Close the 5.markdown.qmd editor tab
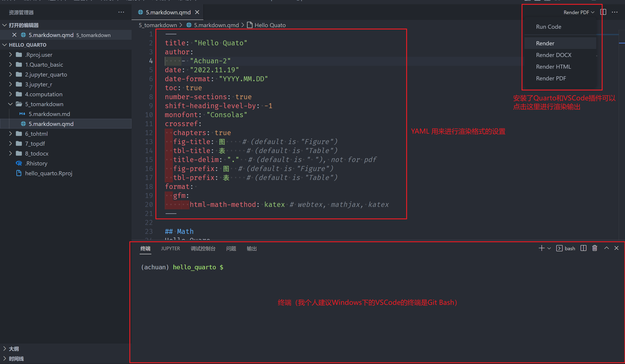The width and height of the screenshot is (625, 364). (197, 12)
